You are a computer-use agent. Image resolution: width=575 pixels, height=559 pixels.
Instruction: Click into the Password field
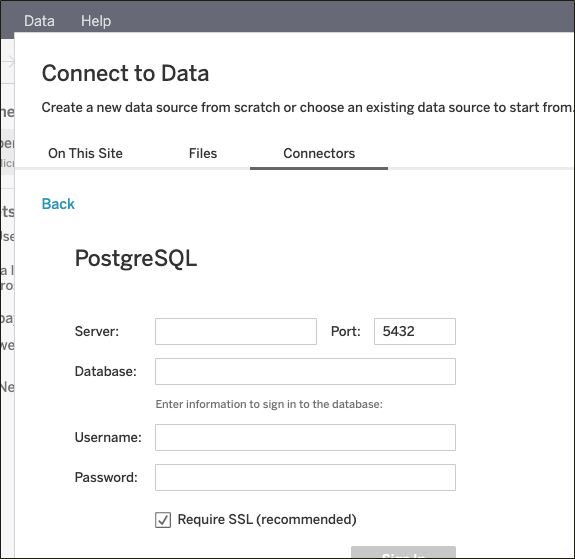(x=305, y=478)
